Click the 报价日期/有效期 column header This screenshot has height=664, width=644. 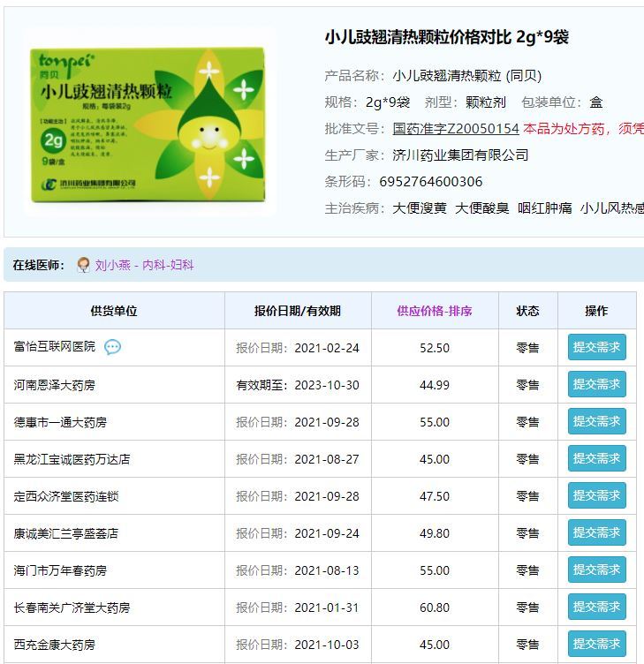tap(298, 311)
